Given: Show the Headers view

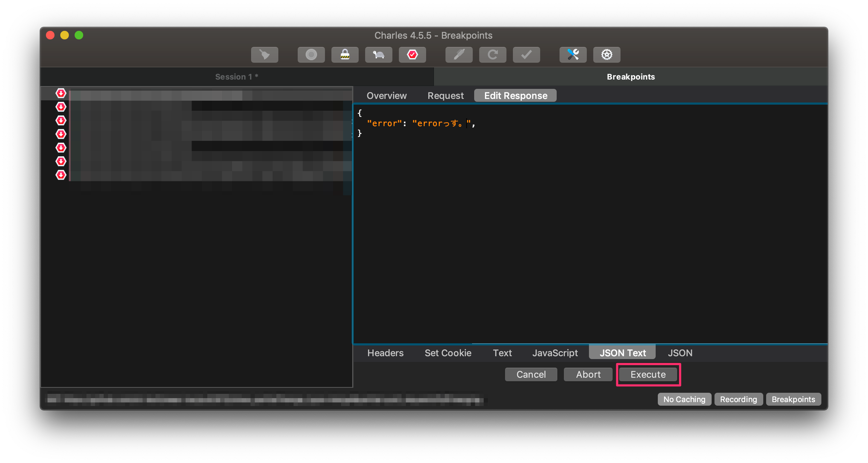Looking at the screenshot, I should pos(385,353).
